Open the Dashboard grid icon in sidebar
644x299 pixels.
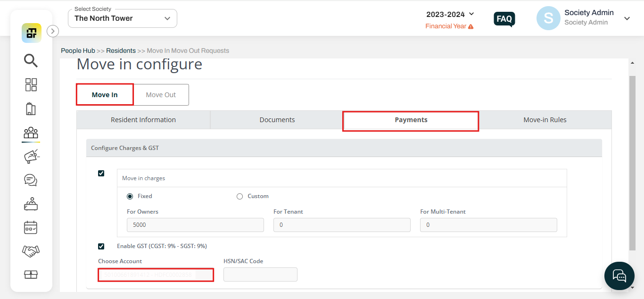point(31,85)
